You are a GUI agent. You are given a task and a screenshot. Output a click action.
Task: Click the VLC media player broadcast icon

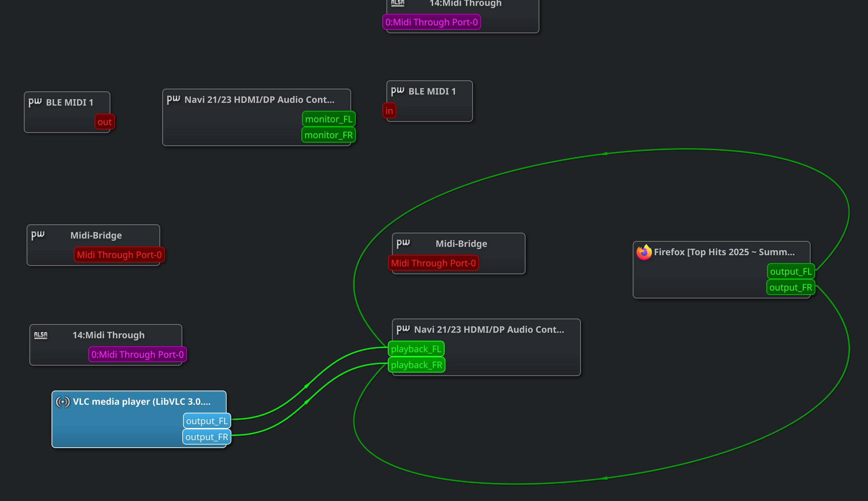pos(63,402)
